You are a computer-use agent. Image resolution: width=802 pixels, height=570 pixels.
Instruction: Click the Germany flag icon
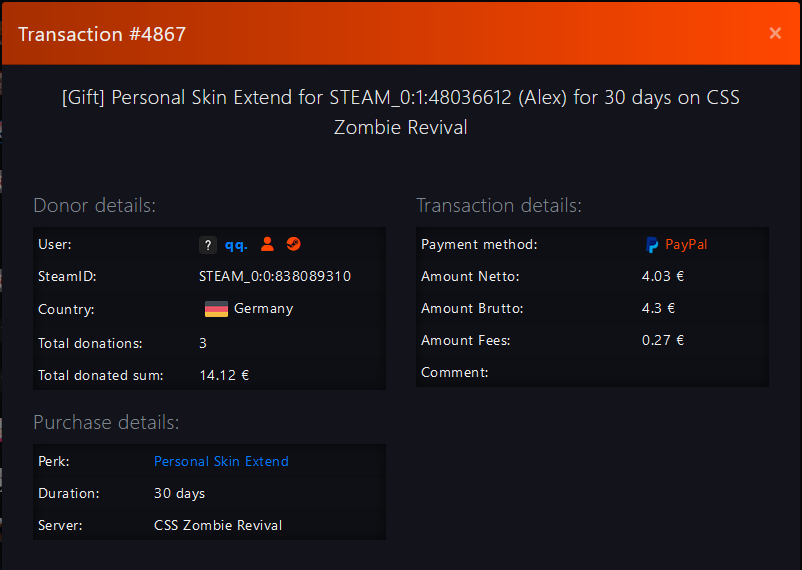[x=216, y=309]
